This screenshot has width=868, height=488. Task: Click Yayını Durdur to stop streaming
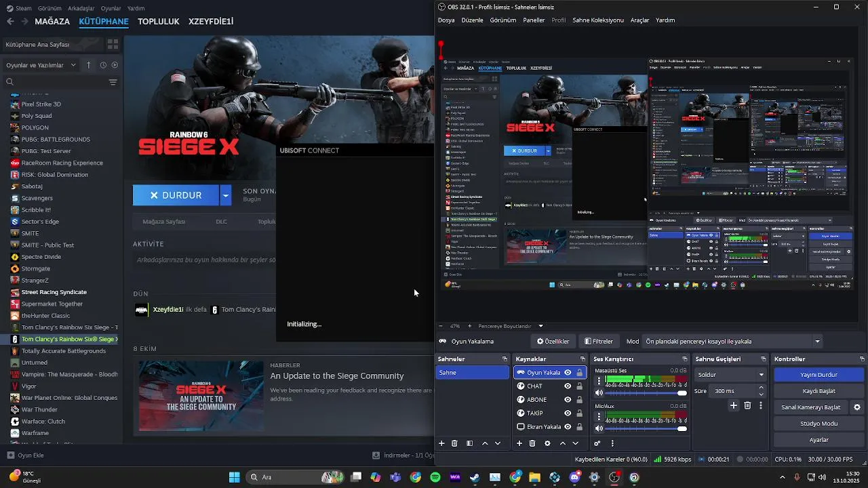(x=818, y=375)
